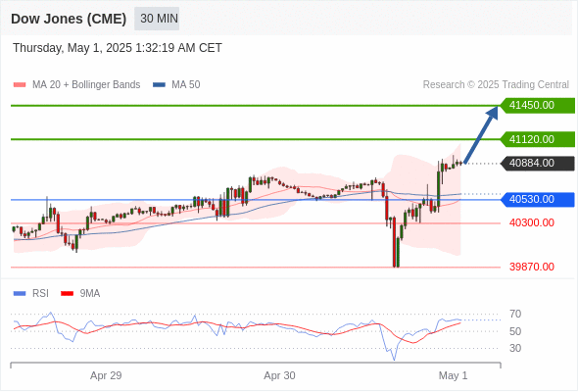Click the 40530.00 blue pivot label
The height and width of the screenshot is (392, 578).
538,200
